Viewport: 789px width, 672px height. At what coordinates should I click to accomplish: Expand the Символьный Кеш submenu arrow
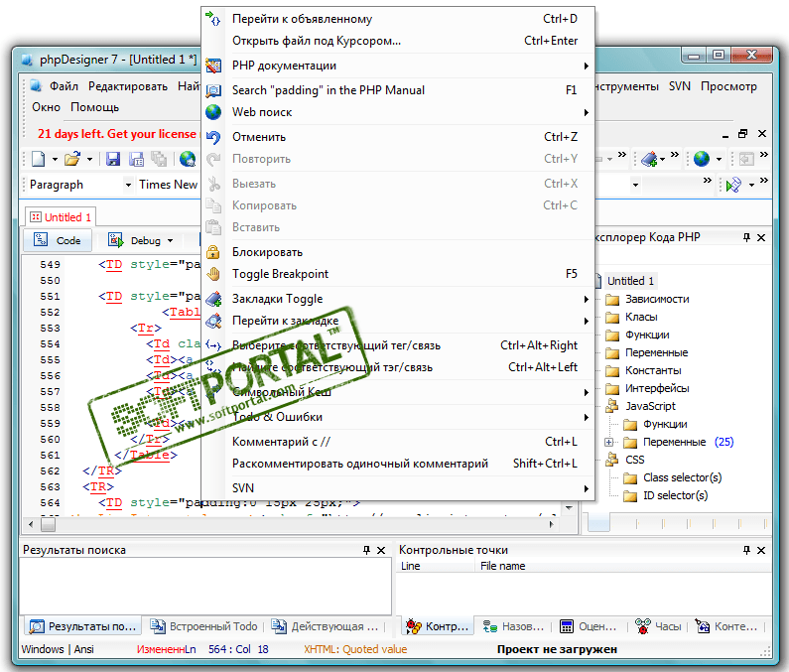(x=587, y=392)
